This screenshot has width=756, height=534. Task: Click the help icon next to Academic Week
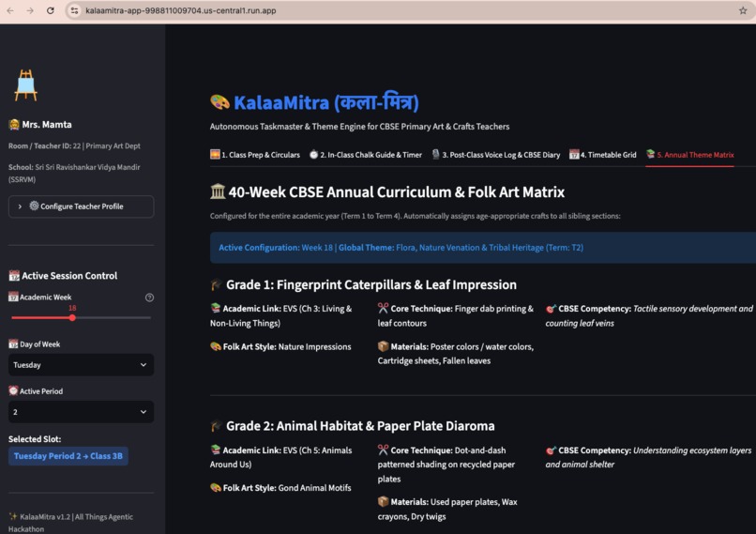pyautogui.click(x=149, y=298)
